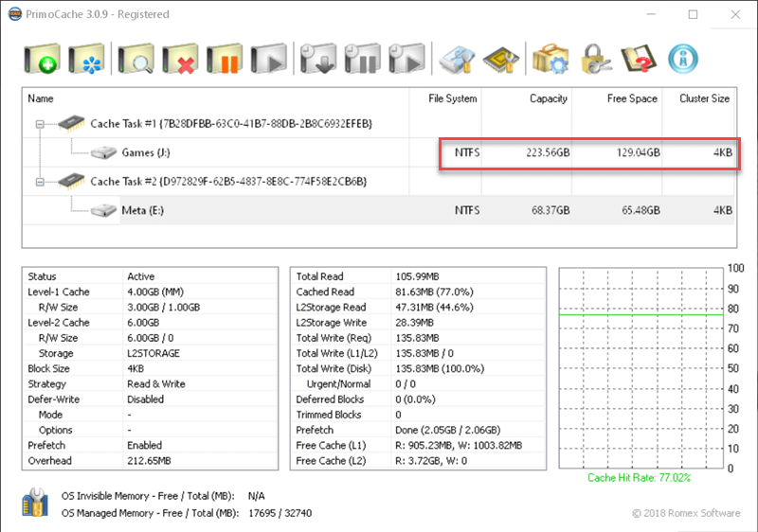Click the create new cache task icon
This screenshot has width=758, height=532.
(42, 59)
